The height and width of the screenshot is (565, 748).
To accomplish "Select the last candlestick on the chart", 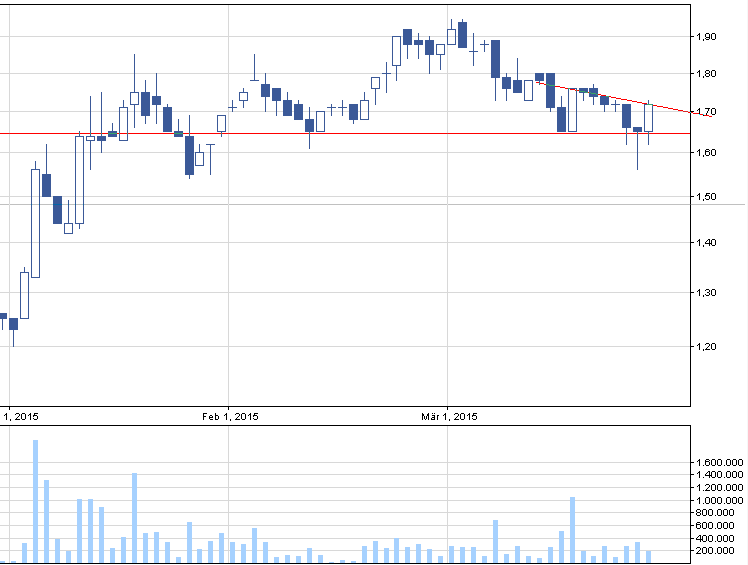I will (x=648, y=117).
